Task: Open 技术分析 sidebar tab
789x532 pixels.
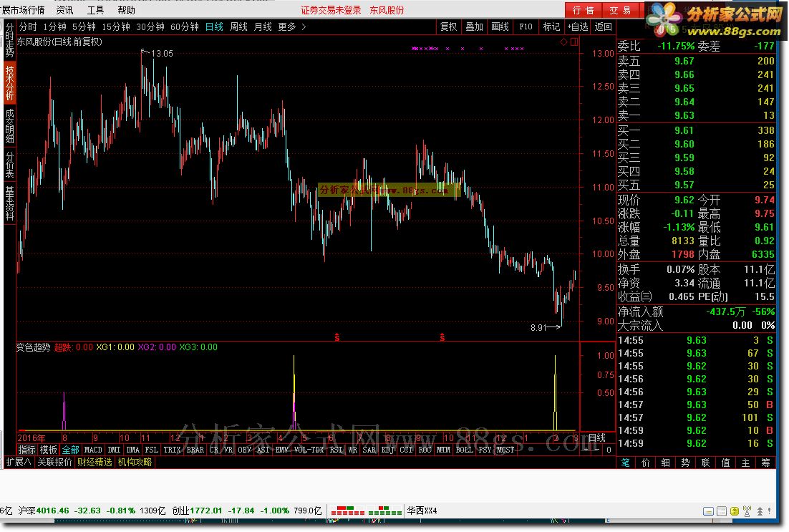Action: tap(9, 83)
